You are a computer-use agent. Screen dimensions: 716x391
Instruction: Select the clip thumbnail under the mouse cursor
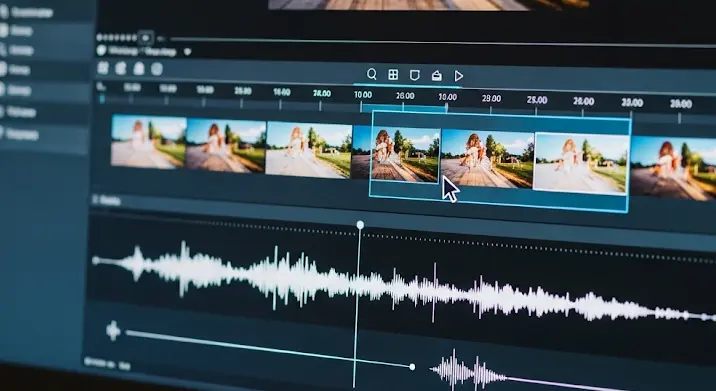point(487,159)
